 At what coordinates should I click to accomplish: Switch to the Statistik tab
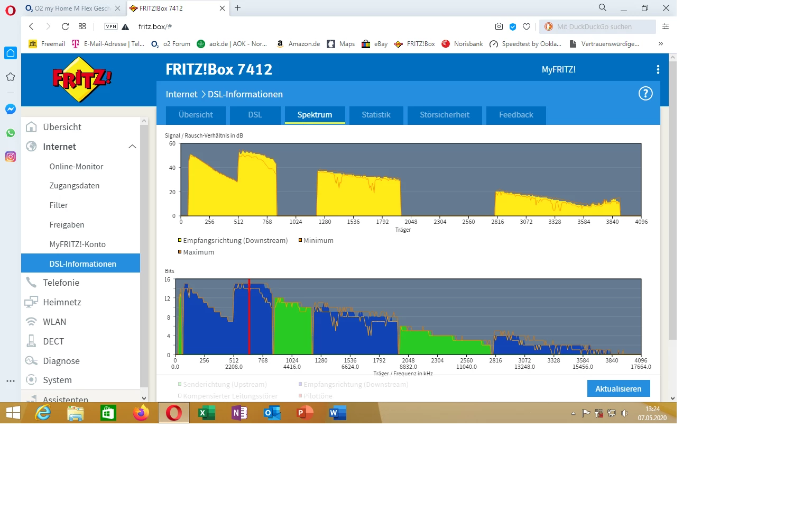(376, 115)
